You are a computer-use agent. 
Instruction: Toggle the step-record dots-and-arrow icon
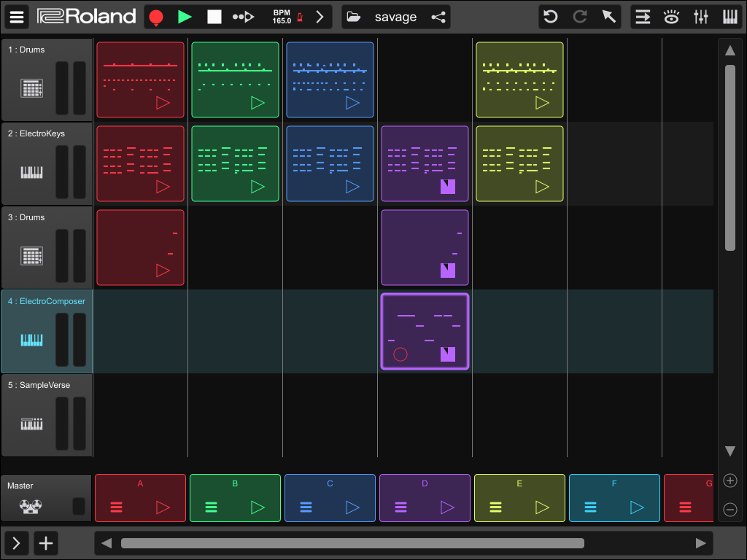coord(243,17)
